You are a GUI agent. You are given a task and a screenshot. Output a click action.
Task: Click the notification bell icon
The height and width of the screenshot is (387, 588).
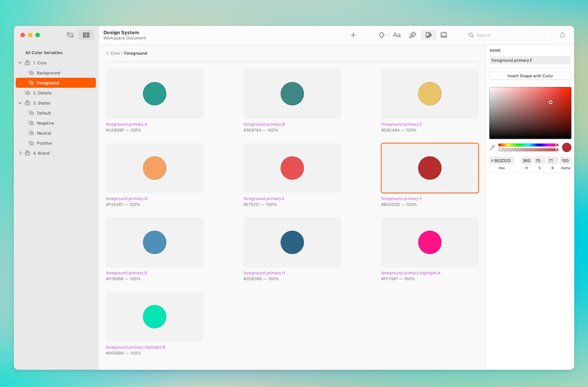562,35
